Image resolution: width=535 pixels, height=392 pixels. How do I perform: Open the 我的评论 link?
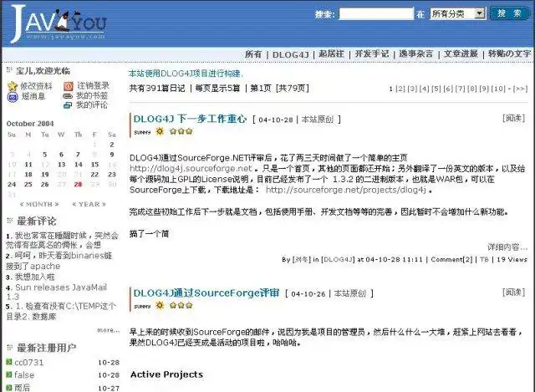(92, 105)
